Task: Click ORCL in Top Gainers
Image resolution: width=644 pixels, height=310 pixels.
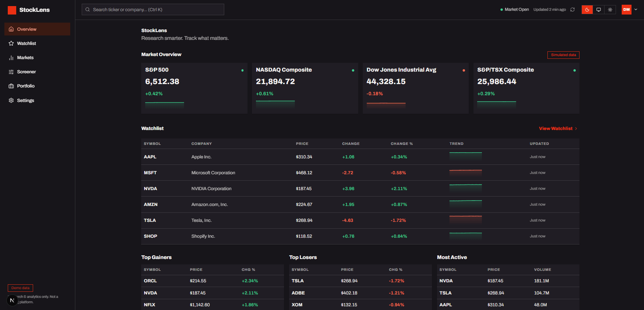Action: click(x=150, y=281)
